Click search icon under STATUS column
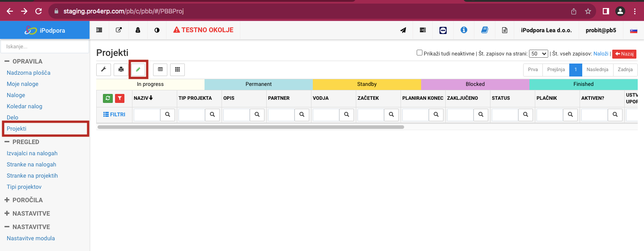The width and height of the screenshot is (644, 251). [x=525, y=115]
